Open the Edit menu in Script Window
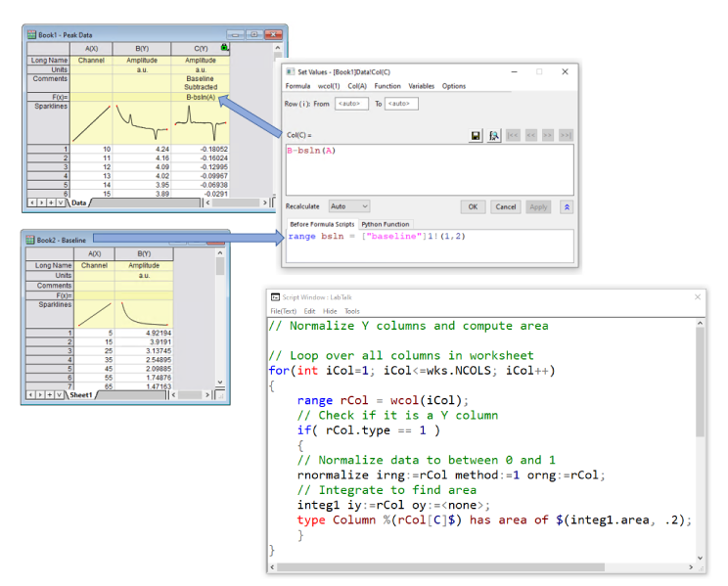 coord(309,311)
